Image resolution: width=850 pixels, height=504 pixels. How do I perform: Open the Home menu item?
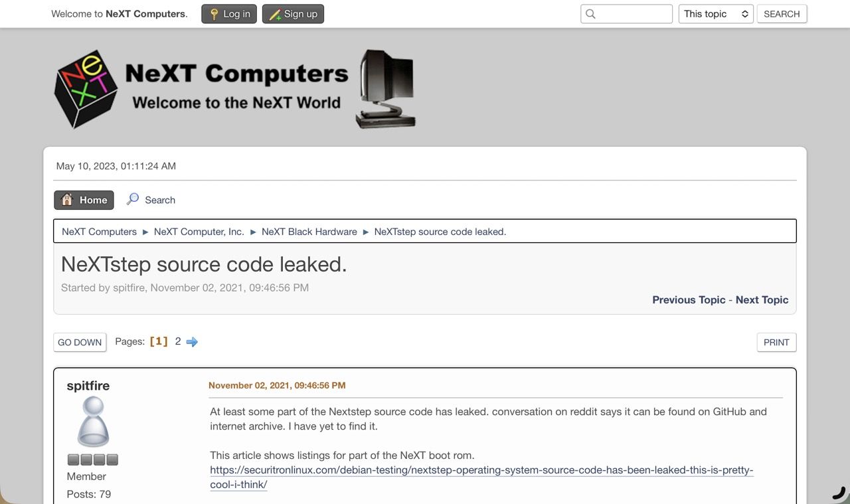tap(84, 200)
